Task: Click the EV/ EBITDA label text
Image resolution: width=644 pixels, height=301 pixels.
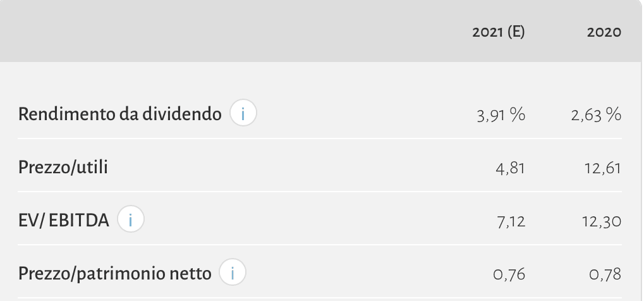Action: click(x=64, y=221)
